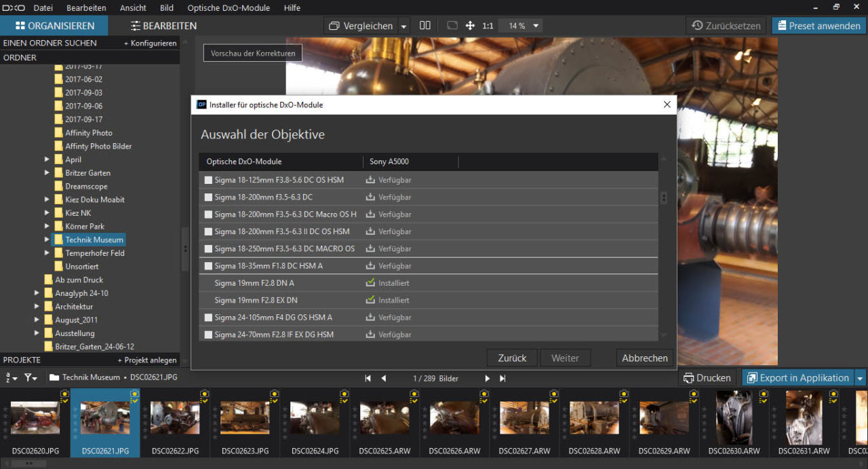This screenshot has height=469, width=868.
Task: Open the 14 % zoom level dropdown
Action: tap(521, 26)
